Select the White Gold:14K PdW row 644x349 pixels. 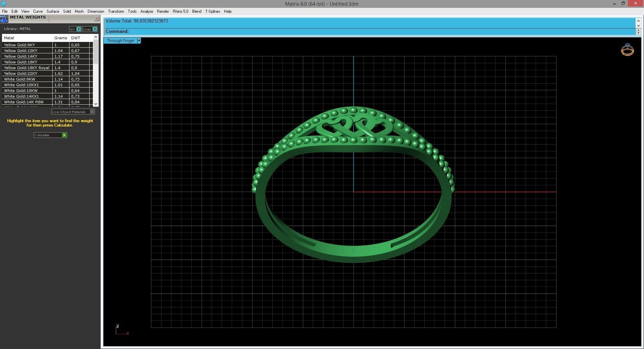tap(47, 102)
